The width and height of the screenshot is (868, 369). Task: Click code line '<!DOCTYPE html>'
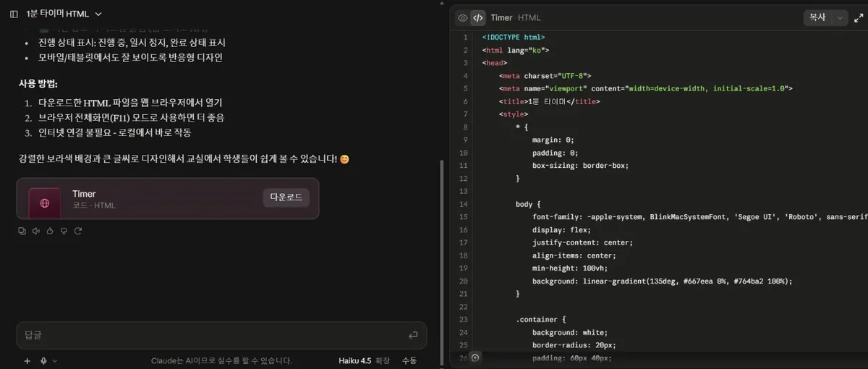pos(514,37)
